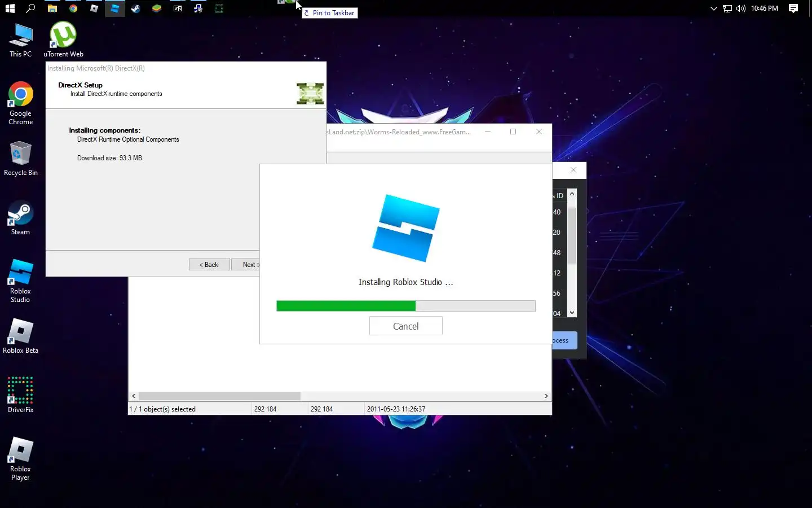Click Next in DirectX Setup
The height and width of the screenshot is (508, 812).
[x=246, y=265]
